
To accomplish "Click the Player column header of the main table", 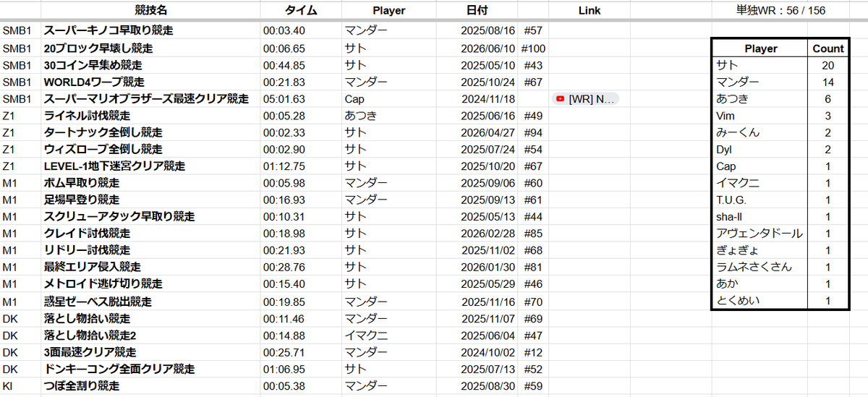I will [x=388, y=11].
